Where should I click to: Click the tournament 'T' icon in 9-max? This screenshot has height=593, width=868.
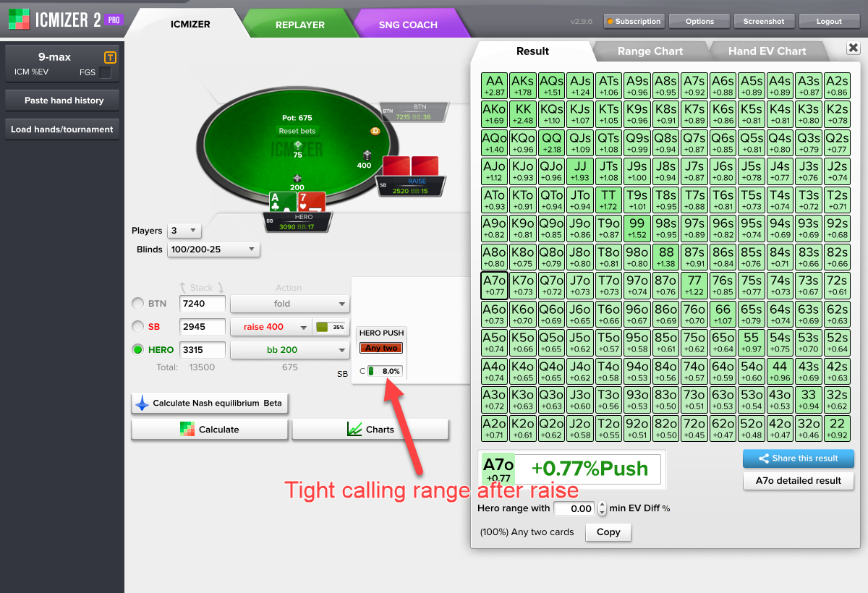coord(110,57)
